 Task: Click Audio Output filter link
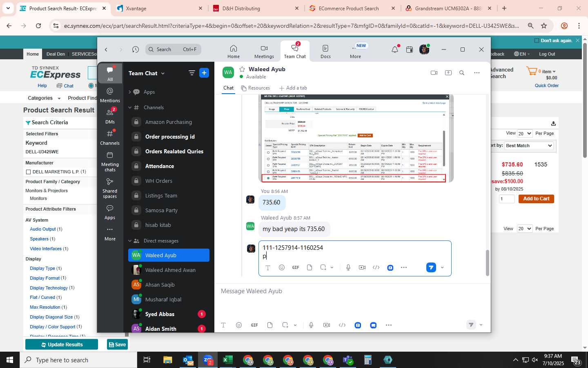[x=43, y=229]
